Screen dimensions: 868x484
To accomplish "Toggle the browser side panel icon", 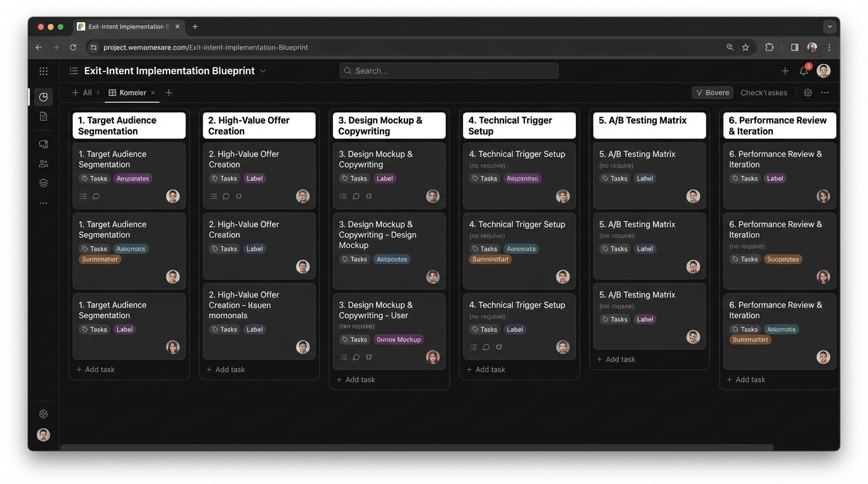I will [x=794, y=47].
